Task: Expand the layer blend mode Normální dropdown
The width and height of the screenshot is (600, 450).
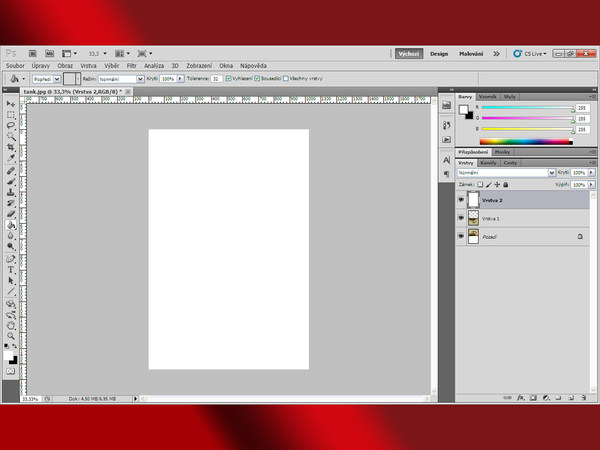Action: point(505,172)
